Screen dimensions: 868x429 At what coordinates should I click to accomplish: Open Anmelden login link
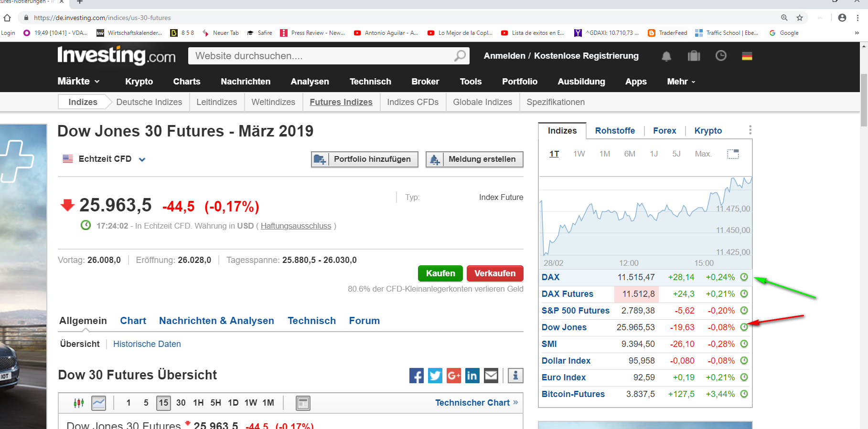coord(504,56)
